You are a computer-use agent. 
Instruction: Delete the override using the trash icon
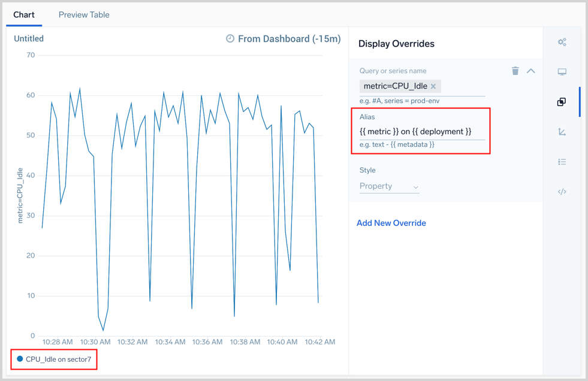tap(515, 71)
